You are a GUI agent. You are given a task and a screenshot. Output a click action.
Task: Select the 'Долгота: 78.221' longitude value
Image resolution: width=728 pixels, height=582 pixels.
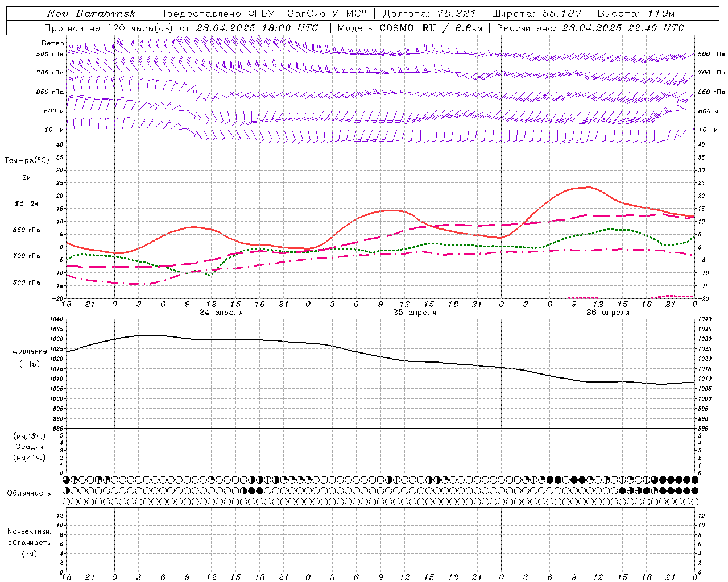429,14
